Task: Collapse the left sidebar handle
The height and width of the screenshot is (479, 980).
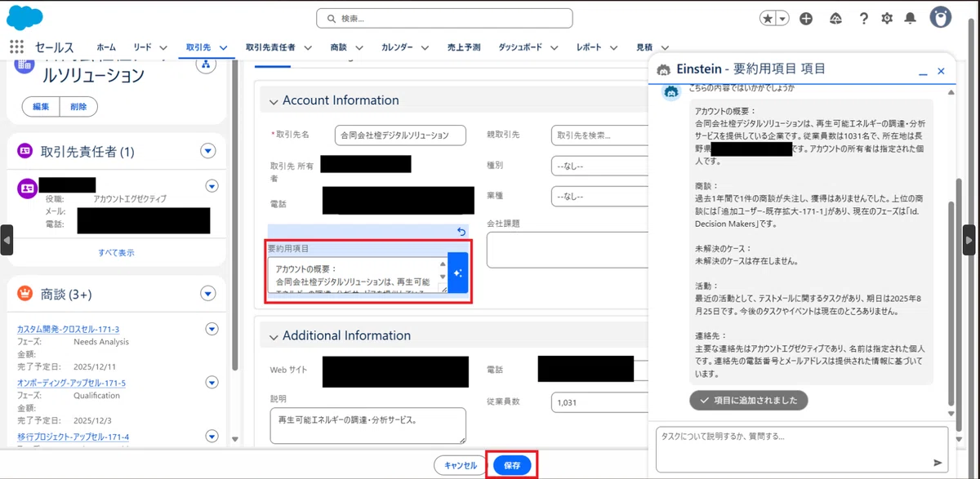Action: 7,240
